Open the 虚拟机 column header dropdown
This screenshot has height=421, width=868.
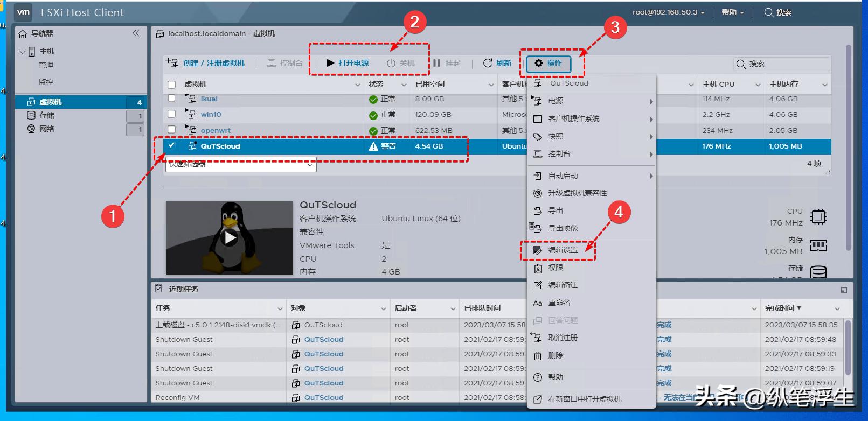[357, 85]
